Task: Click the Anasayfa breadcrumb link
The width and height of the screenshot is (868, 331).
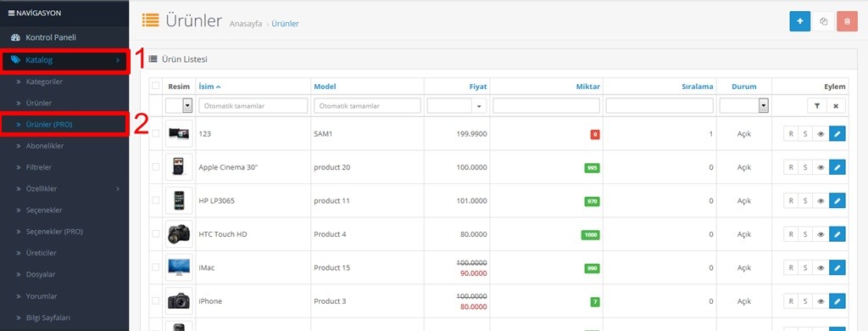Action: pyautogui.click(x=246, y=24)
